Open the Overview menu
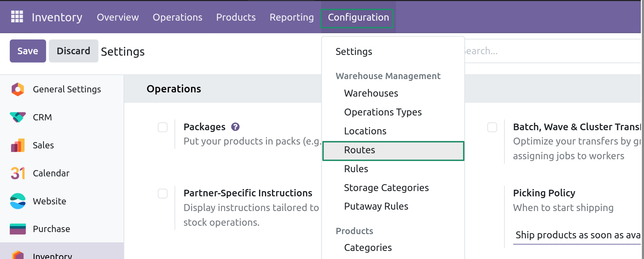The height and width of the screenshot is (259, 644). [x=118, y=17]
